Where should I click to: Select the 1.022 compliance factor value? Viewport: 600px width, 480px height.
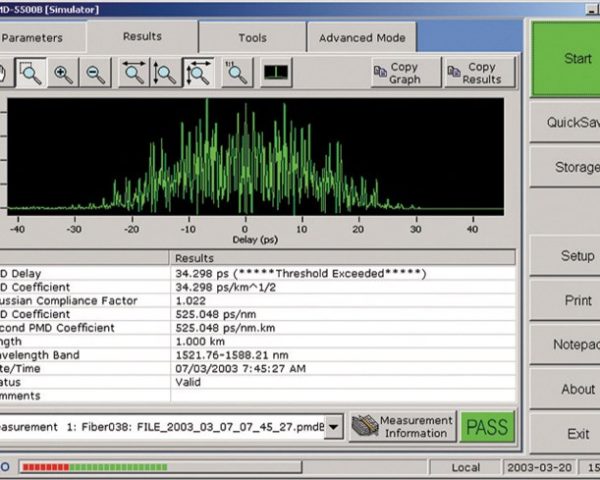190,301
